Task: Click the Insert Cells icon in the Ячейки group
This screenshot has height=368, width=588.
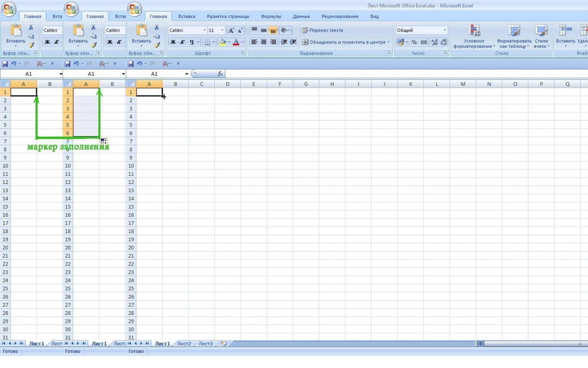Action: click(x=565, y=30)
